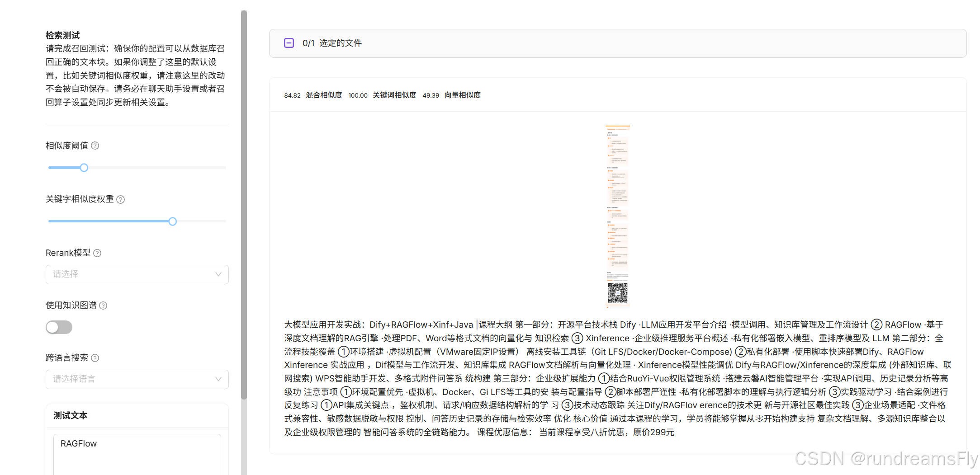This screenshot has width=980, height=475.
Task: Click the help icon beside 关键字相似度权重
Action: coord(120,199)
